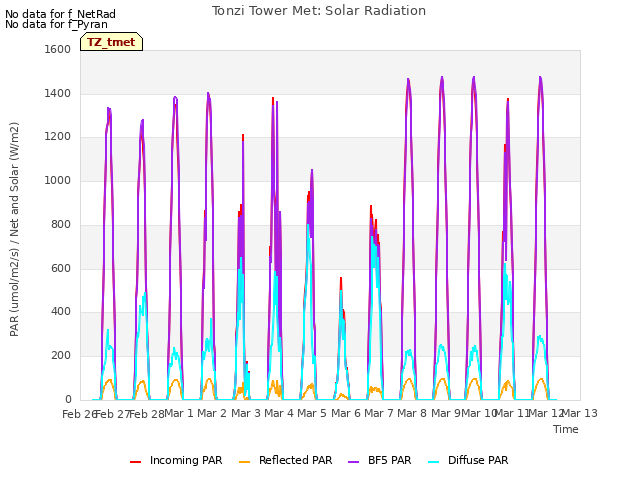Click the Mar 12 purple BF5 PAR peak
This screenshot has width=640, height=480.
click(x=540, y=78)
